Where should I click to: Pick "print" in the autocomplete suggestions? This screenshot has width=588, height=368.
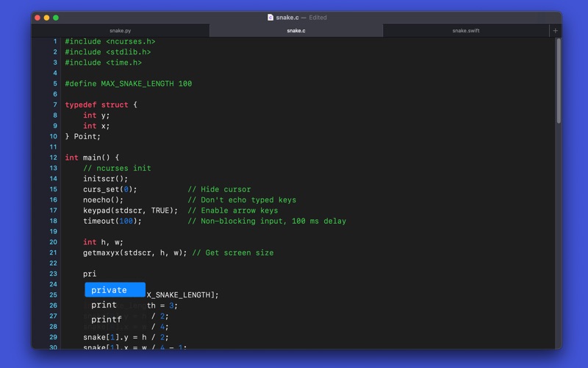104,305
